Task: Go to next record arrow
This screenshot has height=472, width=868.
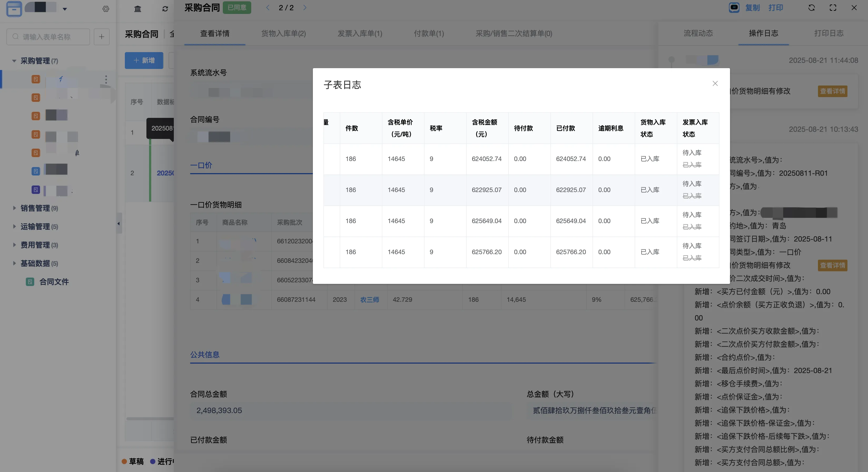Action: click(305, 7)
